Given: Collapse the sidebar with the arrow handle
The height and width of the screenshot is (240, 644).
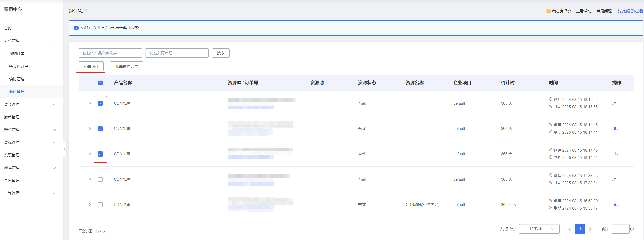Looking at the screenshot, I should coord(65,149).
